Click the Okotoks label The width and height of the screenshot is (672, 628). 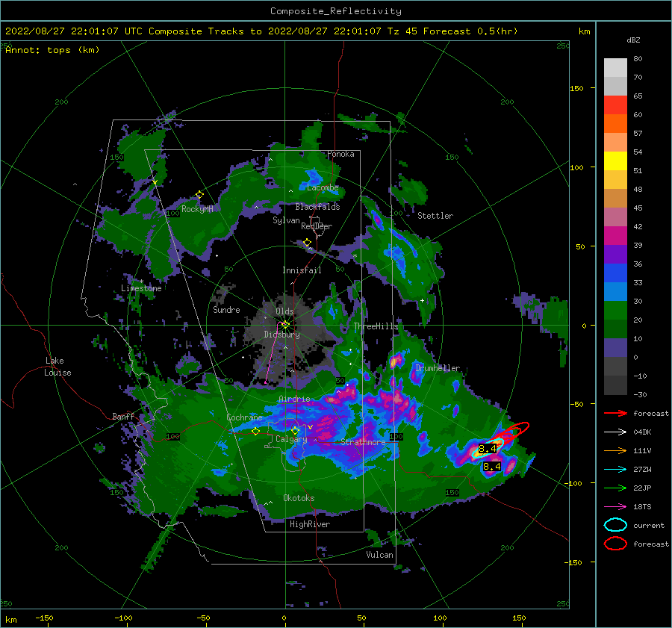click(299, 498)
